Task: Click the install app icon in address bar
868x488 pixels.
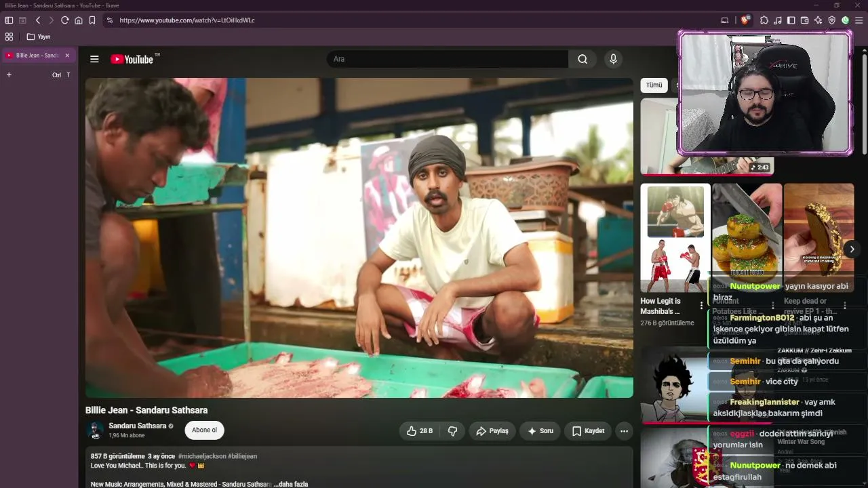Action: pos(725,20)
